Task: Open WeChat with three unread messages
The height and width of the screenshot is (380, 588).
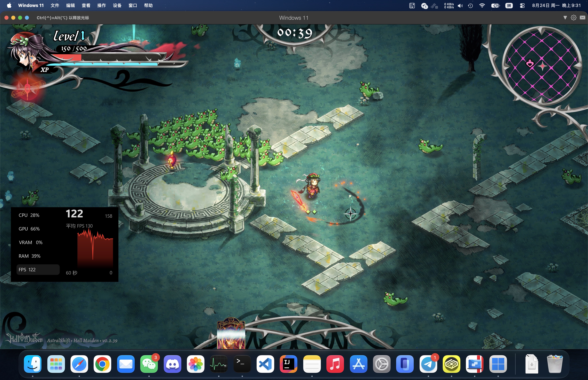Action: pyautogui.click(x=149, y=364)
